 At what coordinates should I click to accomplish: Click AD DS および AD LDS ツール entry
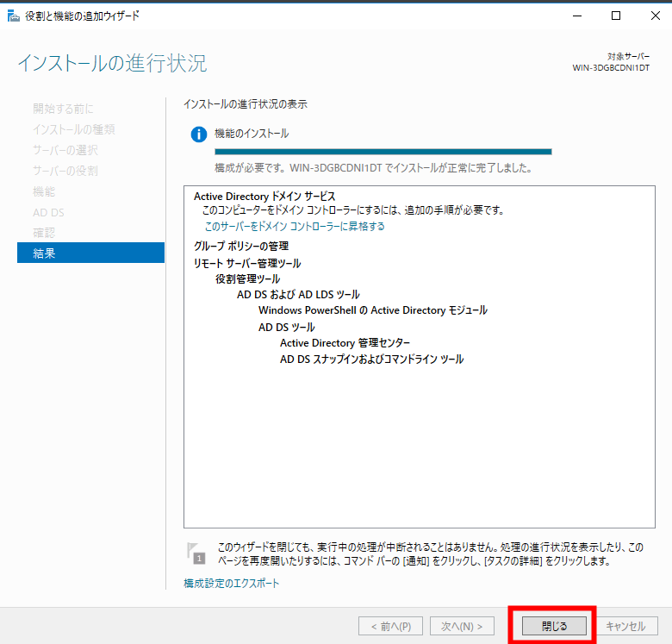(x=298, y=295)
